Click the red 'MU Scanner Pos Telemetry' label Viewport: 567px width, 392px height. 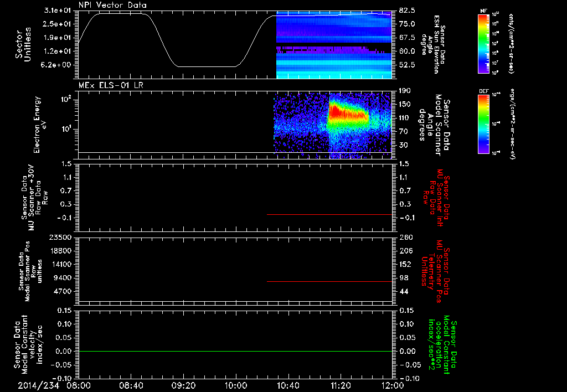tap(435, 271)
